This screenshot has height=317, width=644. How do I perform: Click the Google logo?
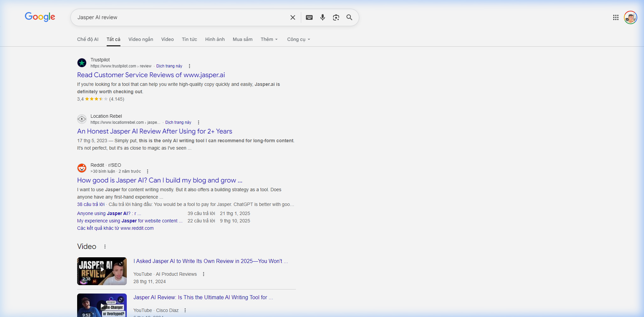tap(40, 17)
